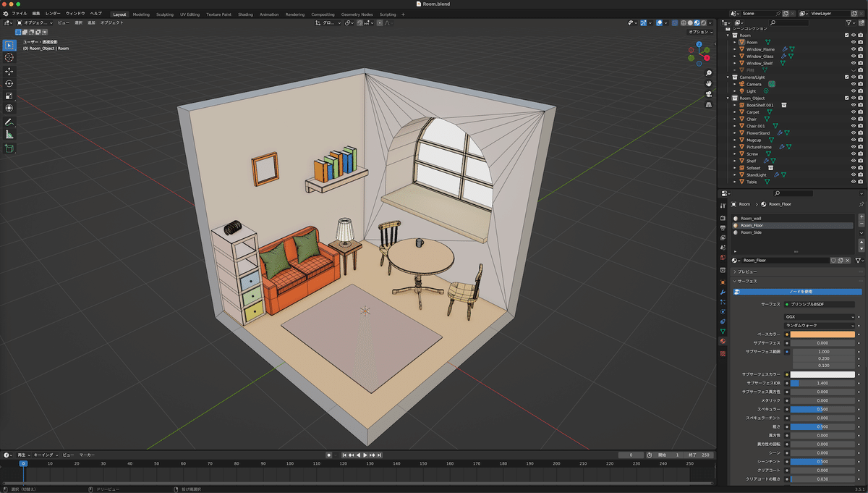Switch to the UV Editing workspace tab

point(190,14)
